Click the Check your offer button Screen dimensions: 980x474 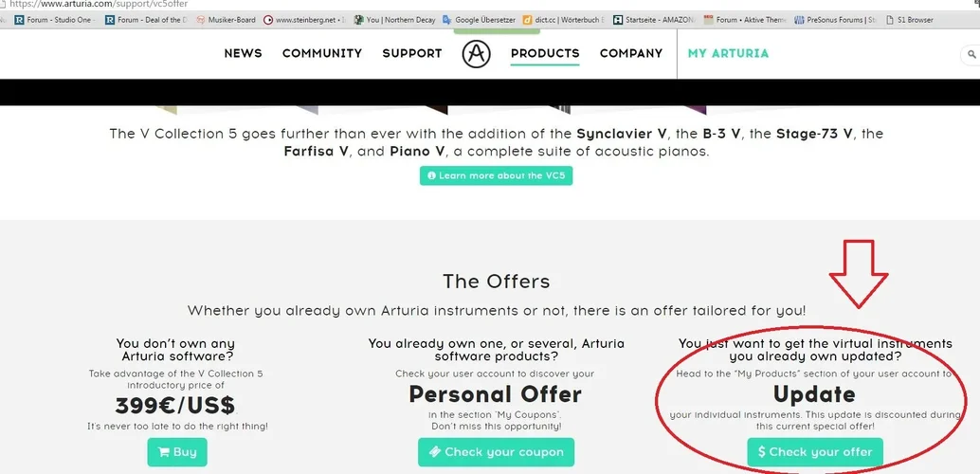(815, 452)
